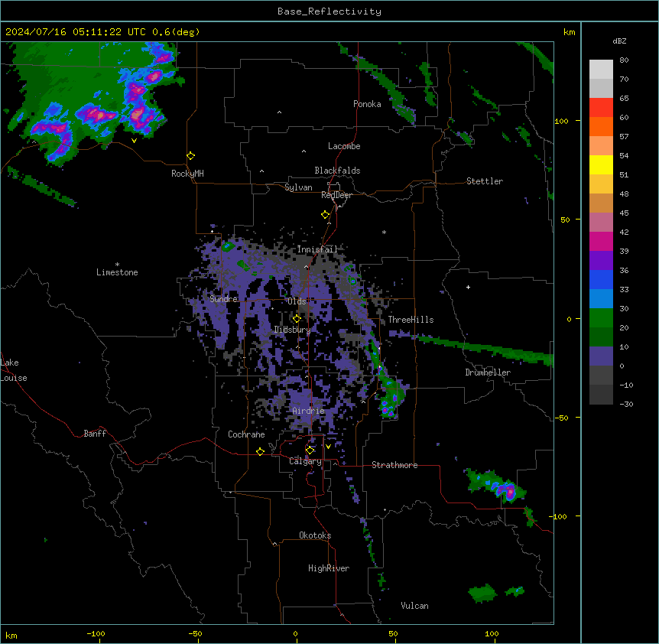Select the 20 dBZ green legend swatch
This screenshot has height=644, width=659.
[x=601, y=318]
